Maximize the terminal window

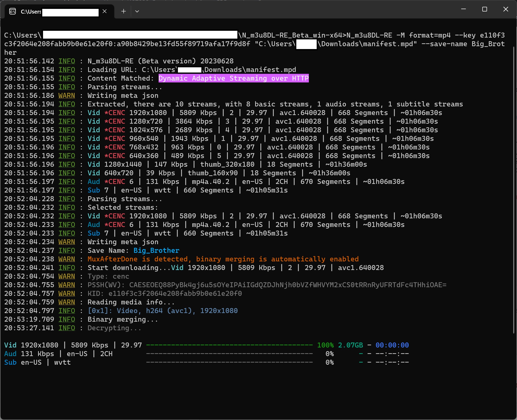(485, 9)
